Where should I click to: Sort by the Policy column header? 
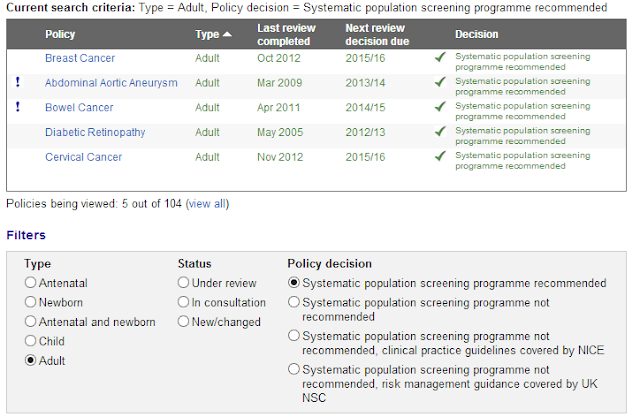pos(60,34)
